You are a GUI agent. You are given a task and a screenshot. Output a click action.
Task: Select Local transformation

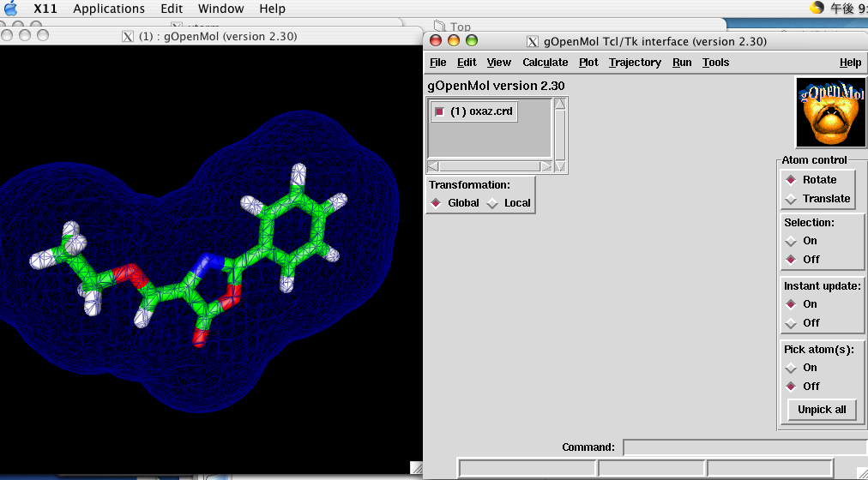coord(509,203)
